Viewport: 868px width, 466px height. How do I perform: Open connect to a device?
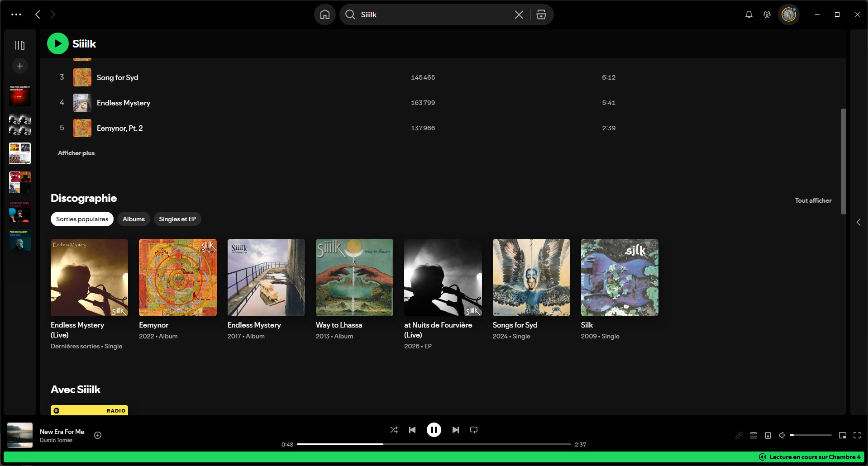tap(768, 435)
